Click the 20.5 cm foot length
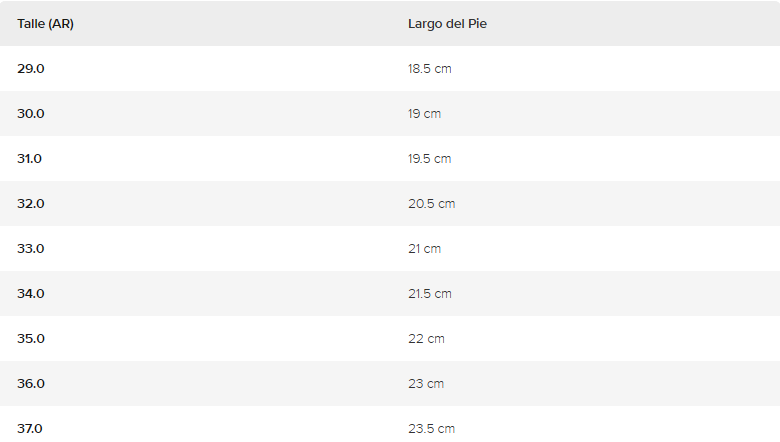The width and height of the screenshot is (780, 442). click(431, 203)
